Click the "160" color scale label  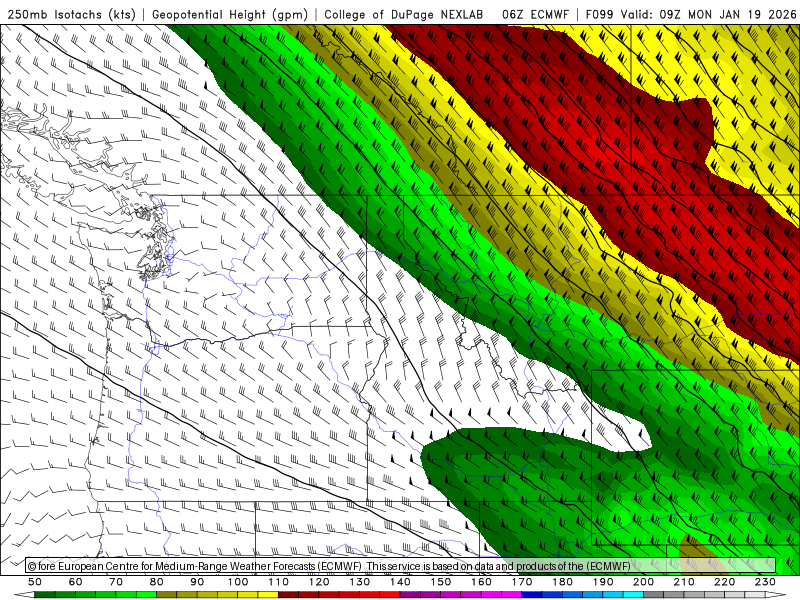tap(482, 582)
